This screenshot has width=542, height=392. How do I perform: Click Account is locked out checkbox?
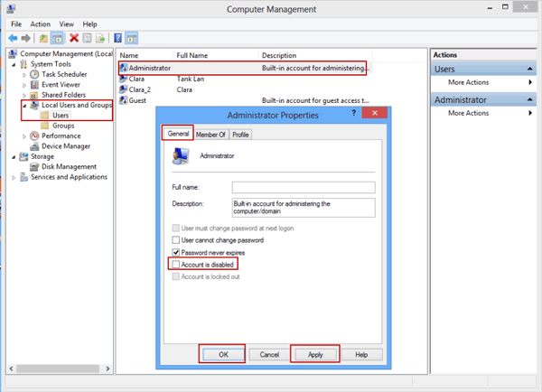pos(176,276)
